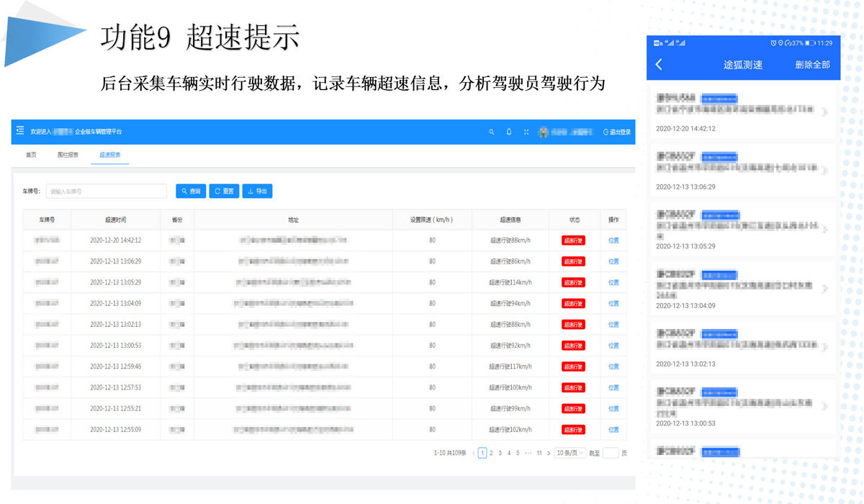
Task: Toggle fullscreen with the expand icon
Action: 526,132
